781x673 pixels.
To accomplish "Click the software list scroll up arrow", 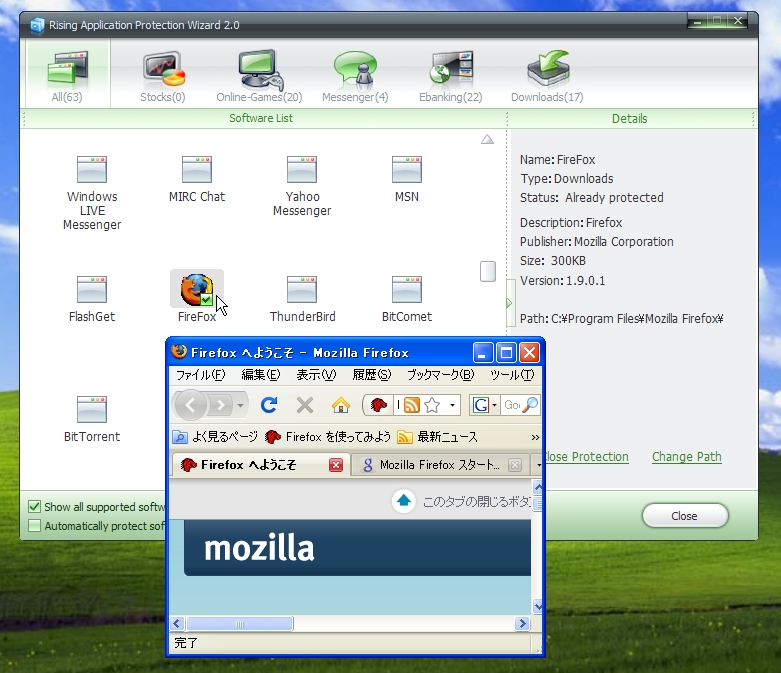I will coord(488,139).
